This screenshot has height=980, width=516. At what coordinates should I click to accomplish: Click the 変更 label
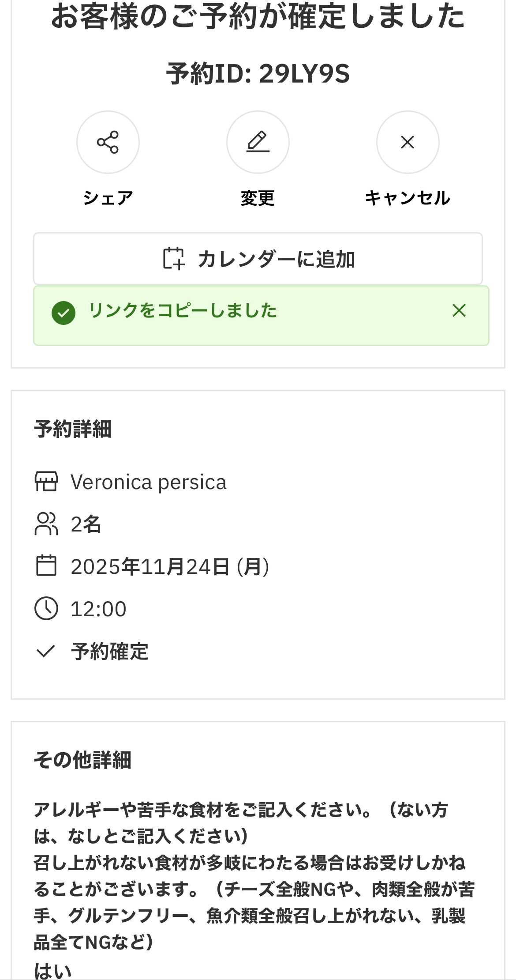tap(258, 198)
